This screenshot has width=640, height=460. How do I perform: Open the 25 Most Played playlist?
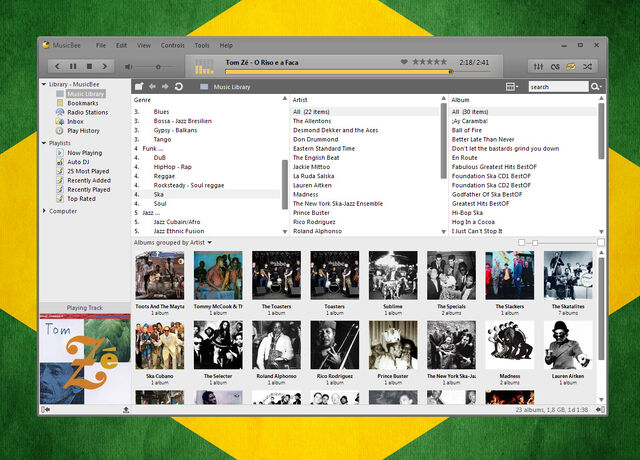tap(88, 171)
